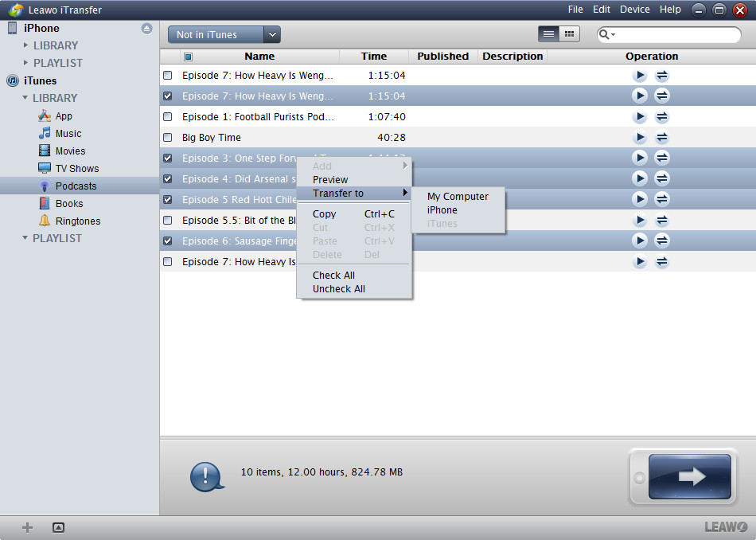Click transfer icon for Episode 1: Football Purists
Screen dimensions: 756x540
pos(662,117)
